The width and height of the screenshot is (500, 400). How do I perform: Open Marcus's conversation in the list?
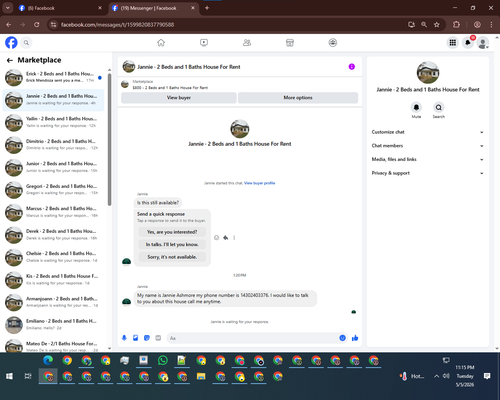54,212
